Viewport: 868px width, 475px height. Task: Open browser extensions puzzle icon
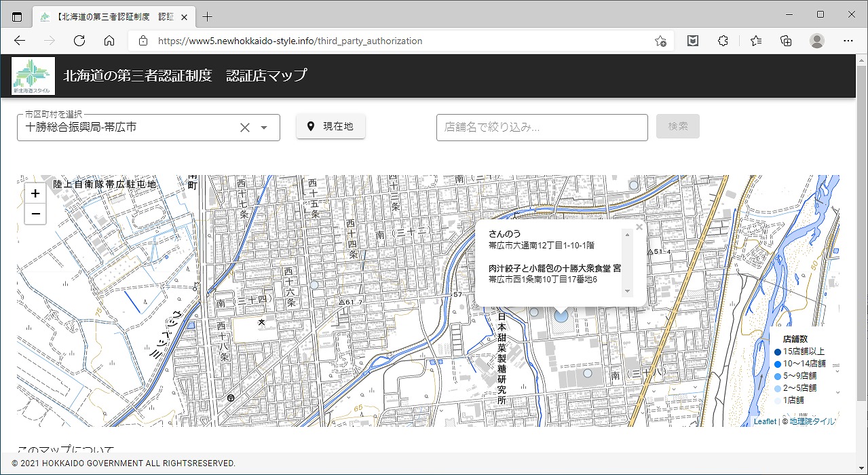pos(723,41)
